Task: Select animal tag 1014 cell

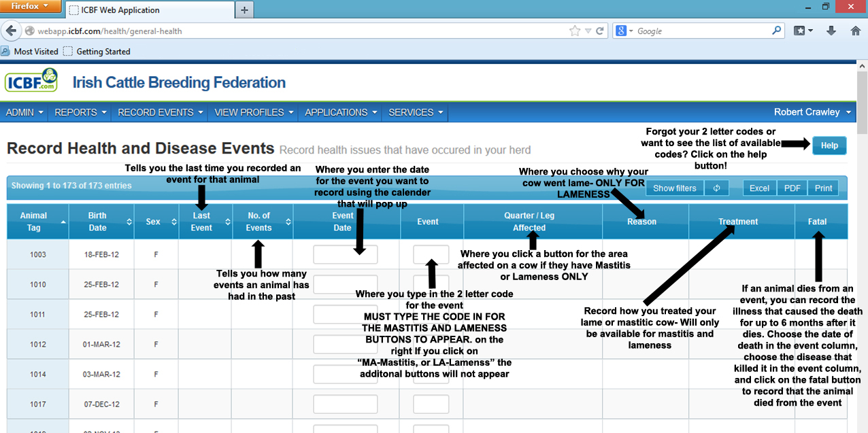Action: 38,375
